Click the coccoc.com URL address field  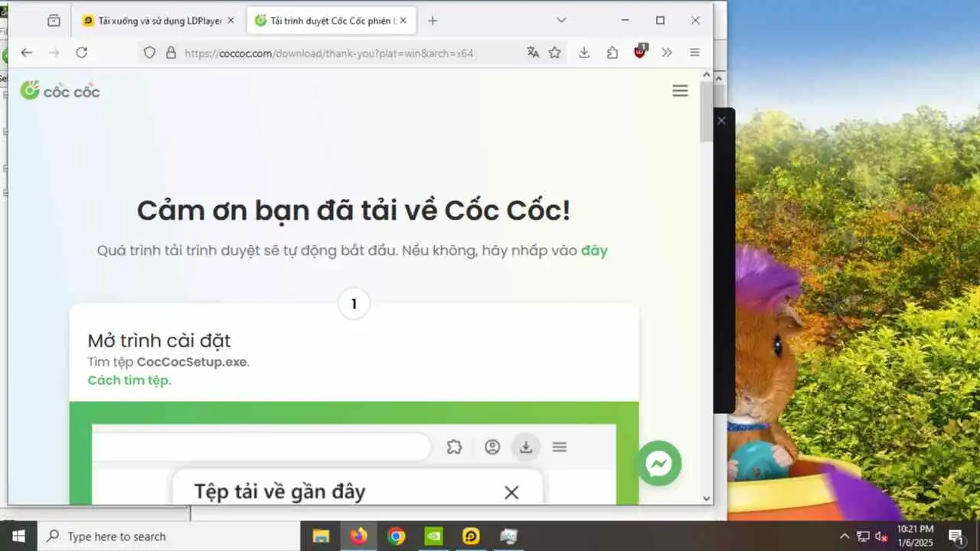pos(329,53)
